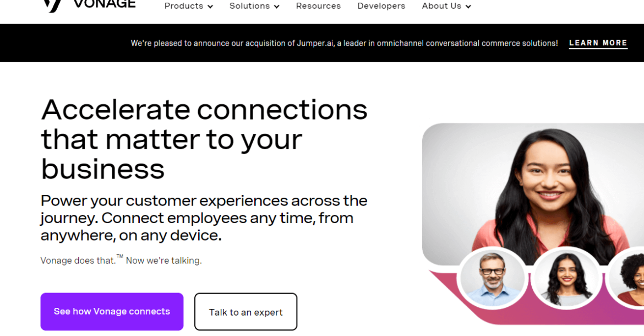Select the circular portrait of woman in gray top

click(x=566, y=279)
